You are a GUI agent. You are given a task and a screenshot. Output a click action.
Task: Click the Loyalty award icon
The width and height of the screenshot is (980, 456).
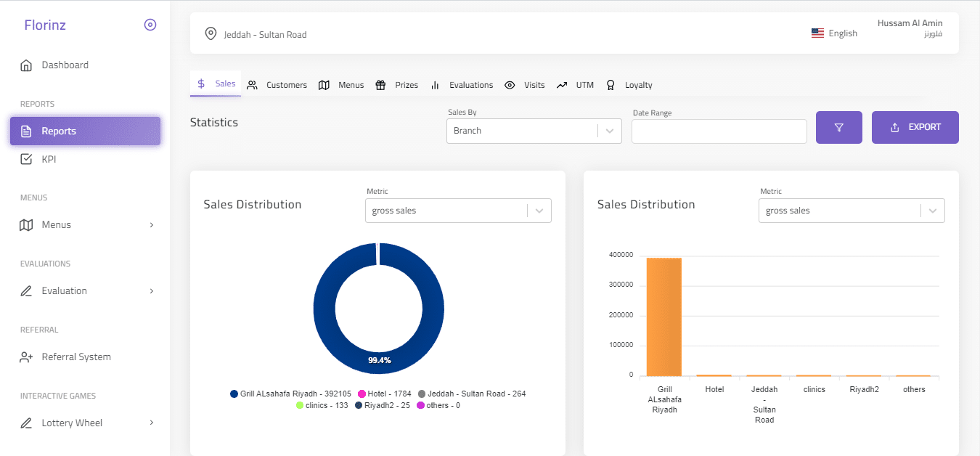tap(611, 85)
